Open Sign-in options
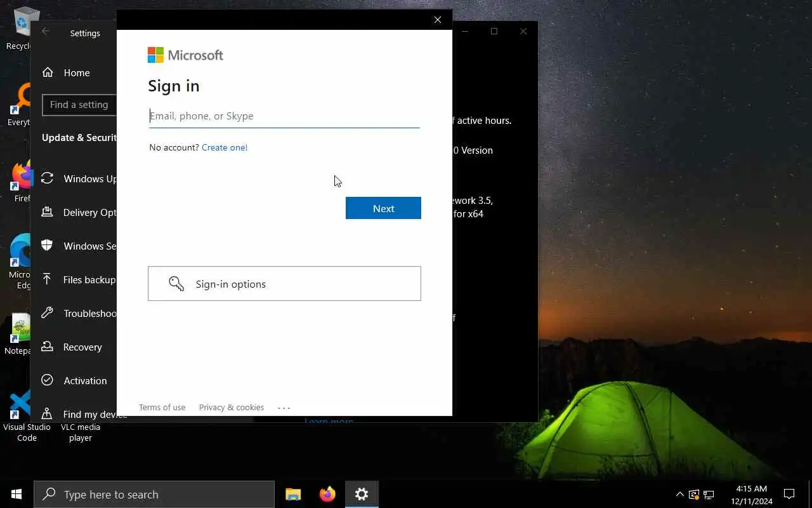 pos(284,284)
